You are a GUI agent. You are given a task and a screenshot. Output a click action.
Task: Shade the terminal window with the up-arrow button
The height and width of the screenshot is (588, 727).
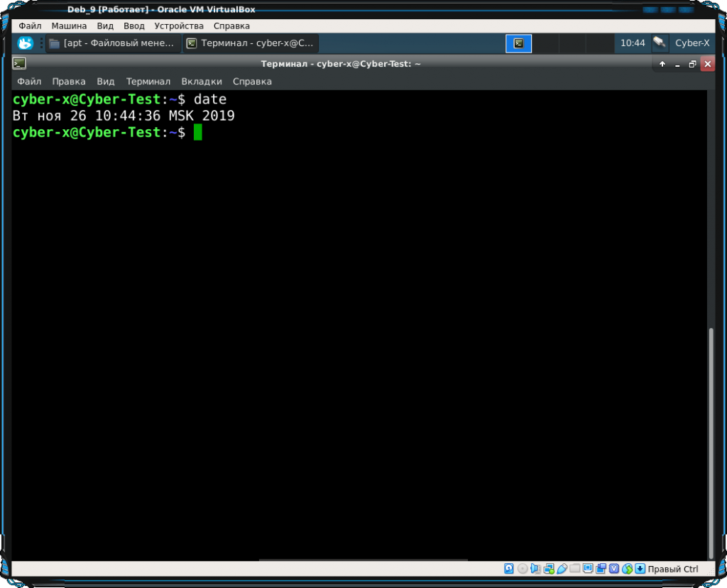click(x=662, y=64)
